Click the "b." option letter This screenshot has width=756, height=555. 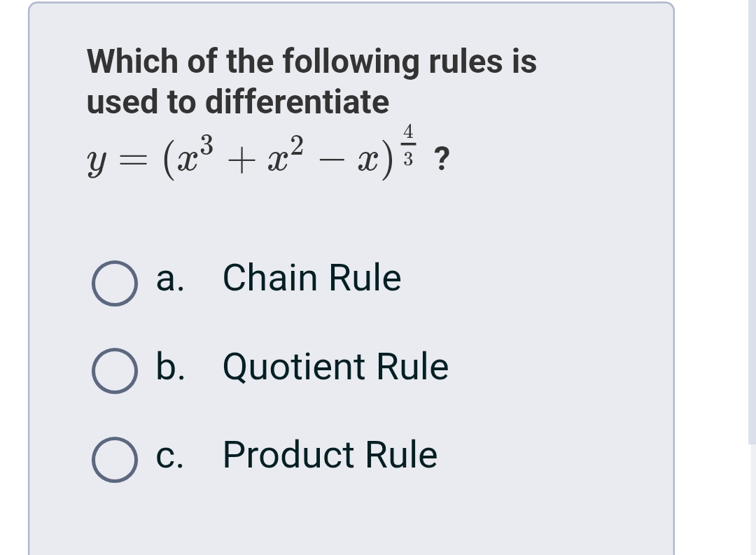click(x=171, y=366)
